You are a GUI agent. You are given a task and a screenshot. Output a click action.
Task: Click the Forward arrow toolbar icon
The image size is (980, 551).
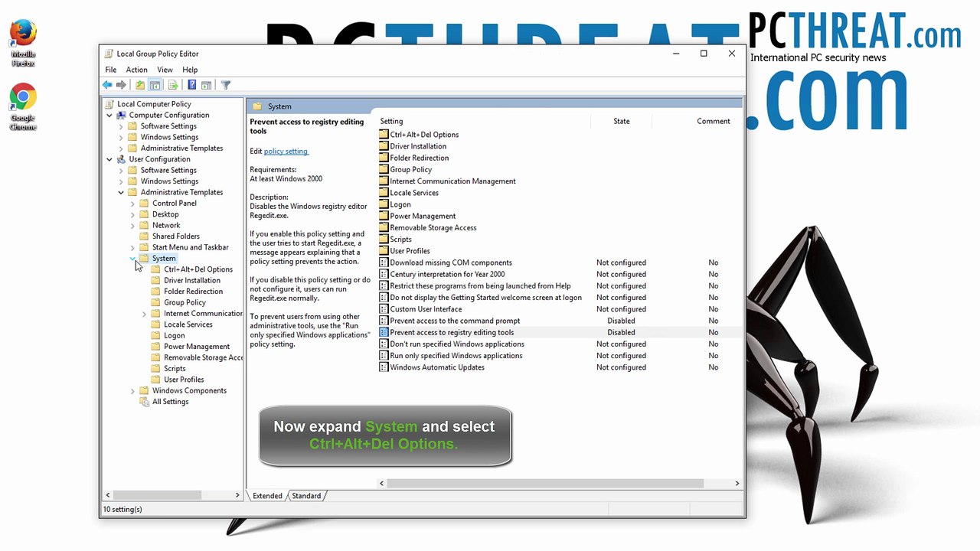[x=121, y=85]
